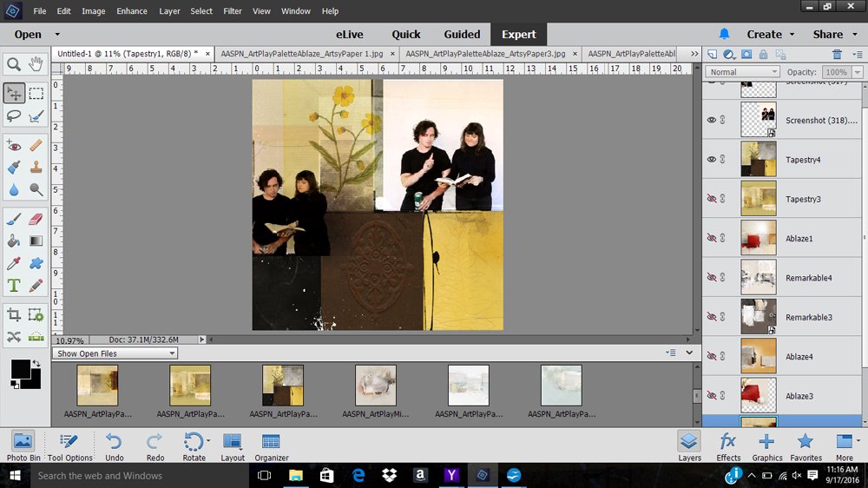Collapse the Photo Bin with chevron
Viewport: 868px width, 488px height.
pyautogui.click(x=689, y=353)
